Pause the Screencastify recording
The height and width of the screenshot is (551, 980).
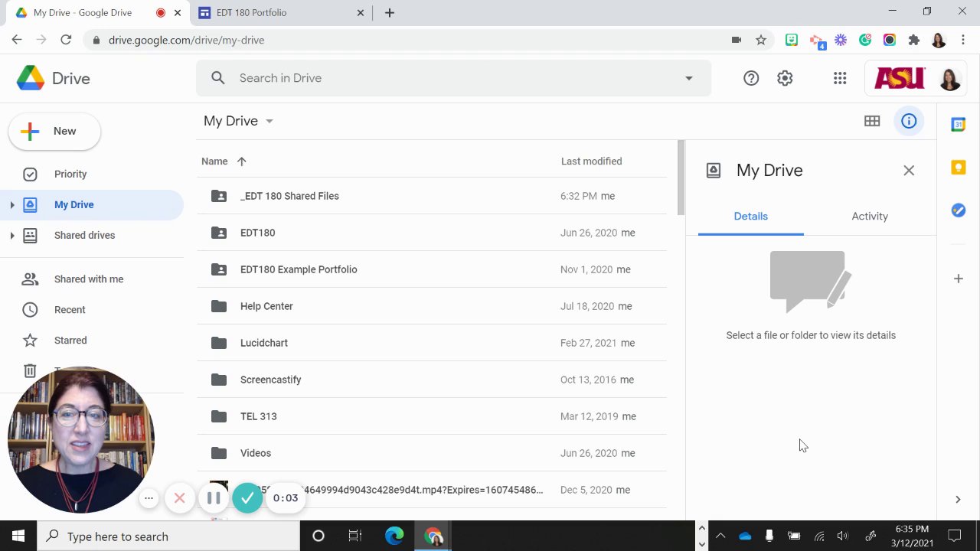coord(214,498)
